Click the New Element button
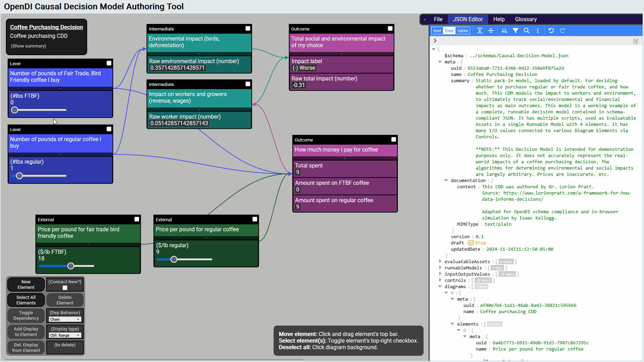The height and width of the screenshot is (362, 644). point(26,284)
